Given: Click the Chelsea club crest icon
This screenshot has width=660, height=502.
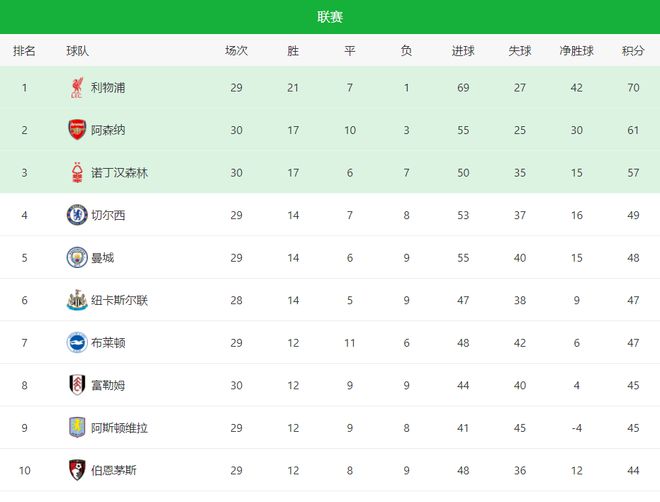Looking at the screenshot, I should click(x=77, y=215).
